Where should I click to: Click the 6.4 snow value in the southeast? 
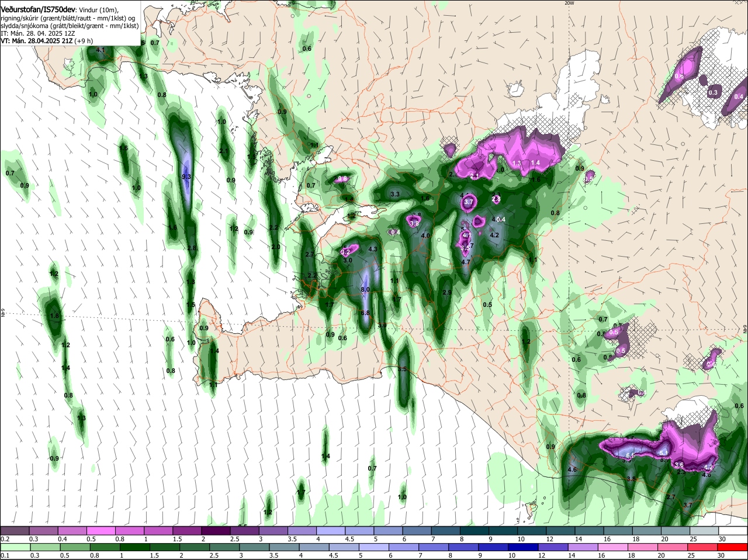point(630,455)
